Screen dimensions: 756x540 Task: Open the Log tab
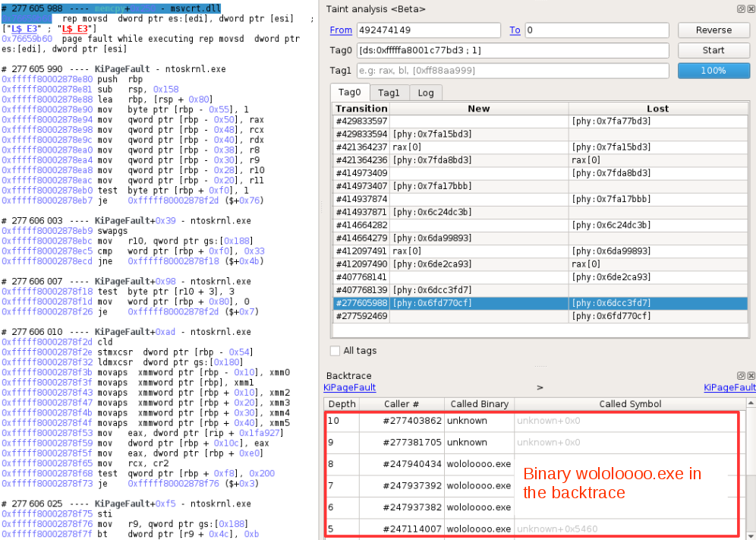(x=426, y=93)
